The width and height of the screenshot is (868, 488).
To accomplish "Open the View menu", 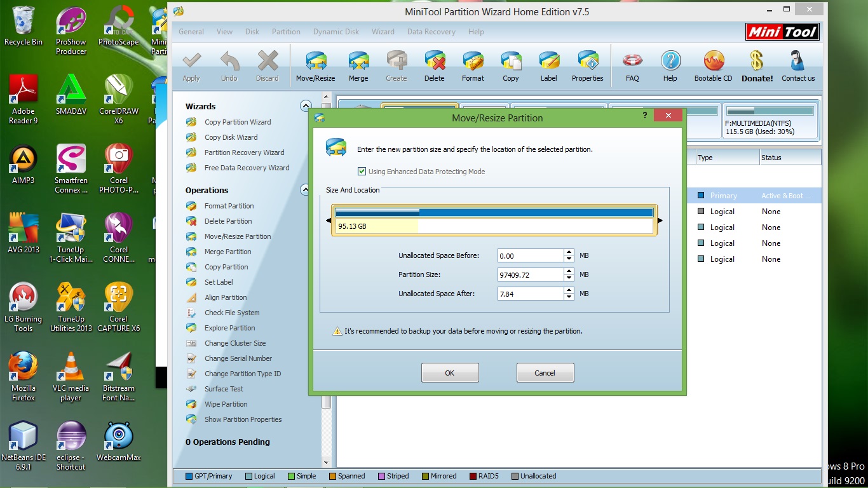I will (224, 32).
